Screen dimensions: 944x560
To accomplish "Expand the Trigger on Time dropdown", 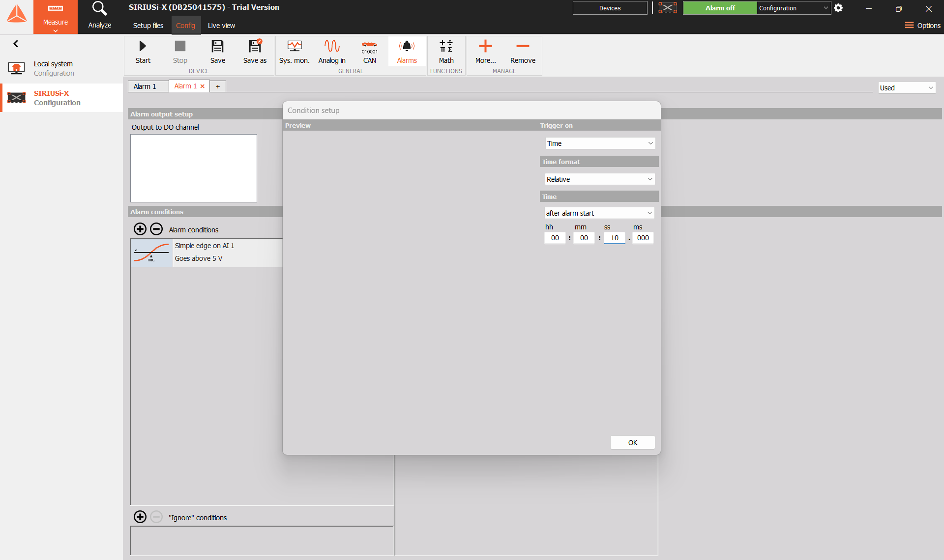I will [600, 143].
